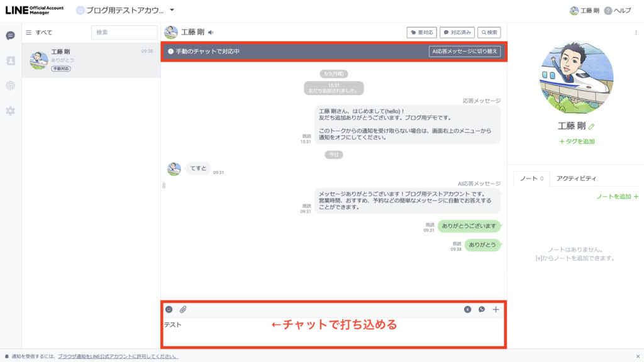Open the contacts icon in left sidebar
The height and width of the screenshot is (362, 644).
10,61
